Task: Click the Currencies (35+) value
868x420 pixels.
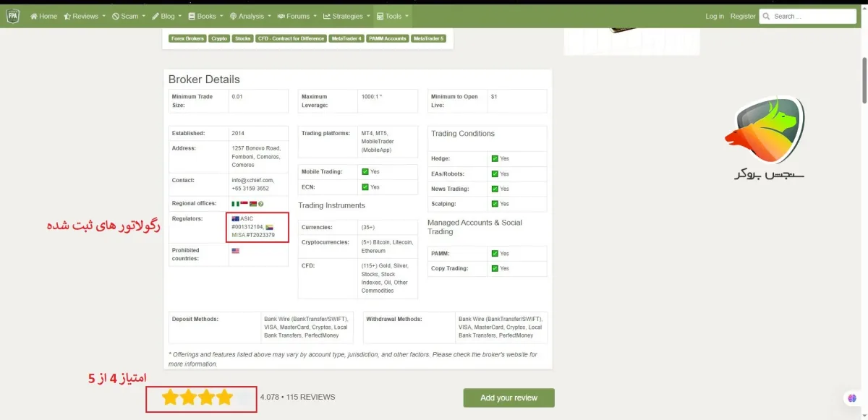Action: pyautogui.click(x=368, y=227)
